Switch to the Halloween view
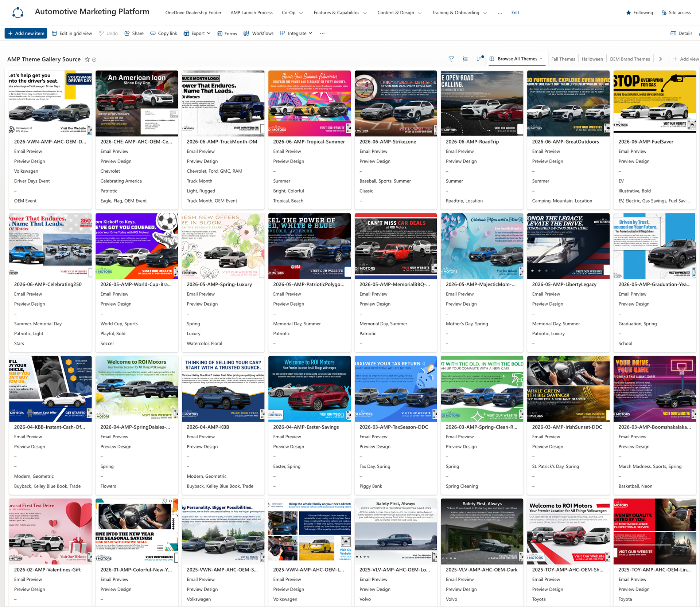Screen dimensions: 700x607 [x=592, y=59]
